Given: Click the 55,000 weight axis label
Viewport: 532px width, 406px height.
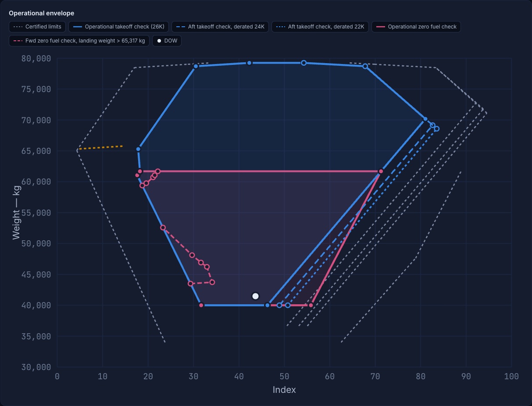Looking at the screenshot, I should [x=36, y=213].
